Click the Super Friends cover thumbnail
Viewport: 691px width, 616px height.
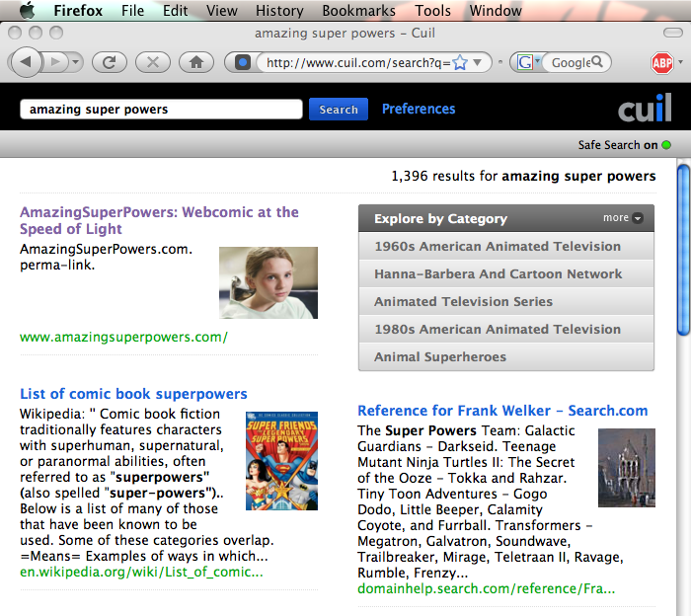(x=281, y=461)
